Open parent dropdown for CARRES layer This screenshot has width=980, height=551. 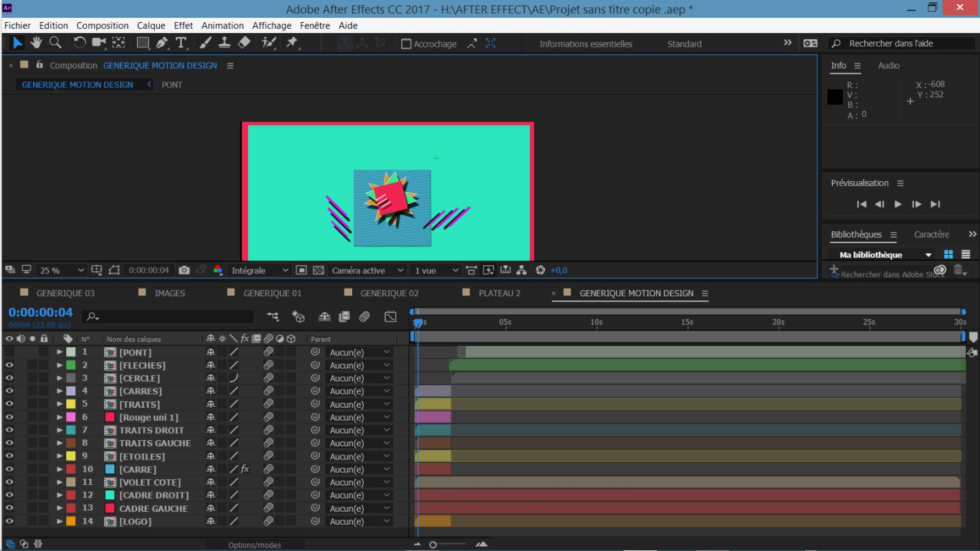(359, 391)
